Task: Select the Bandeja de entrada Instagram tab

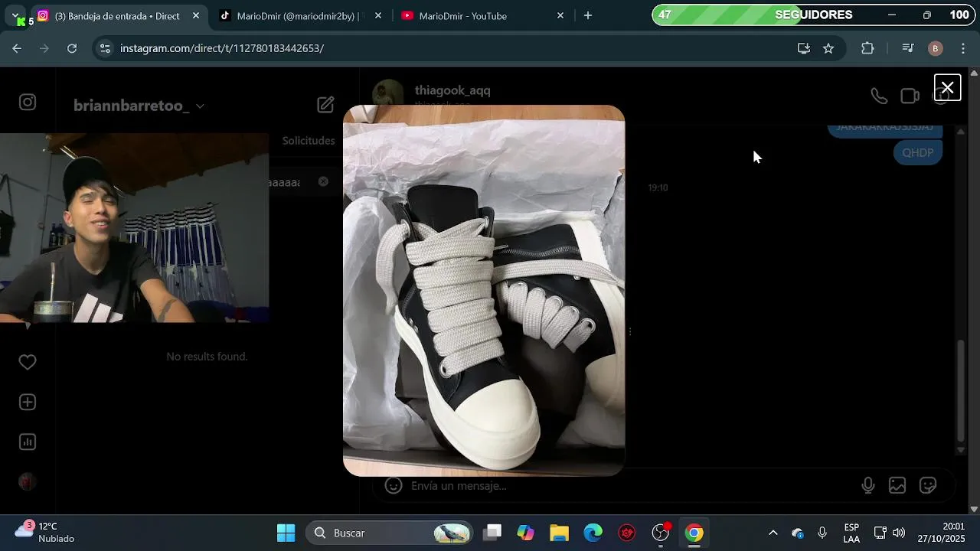Action: click(117, 16)
